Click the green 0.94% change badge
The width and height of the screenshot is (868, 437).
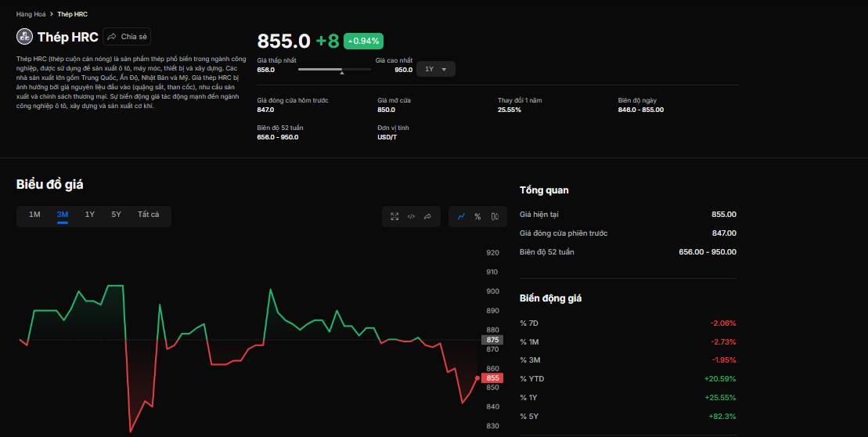pyautogui.click(x=363, y=41)
